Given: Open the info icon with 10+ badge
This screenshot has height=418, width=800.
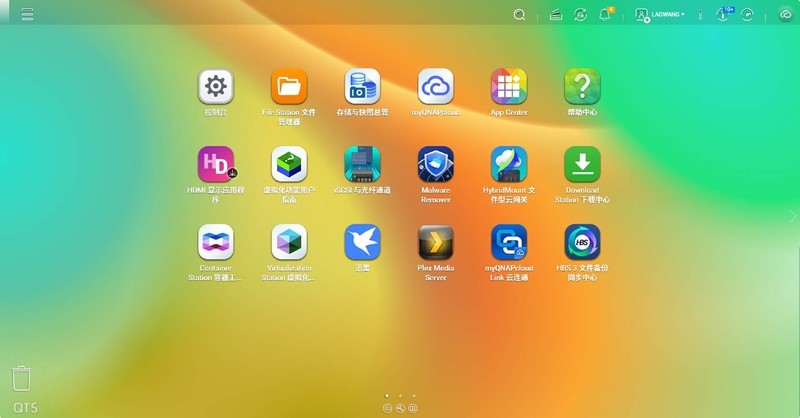Looking at the screenshot, I should click(723, 14).
